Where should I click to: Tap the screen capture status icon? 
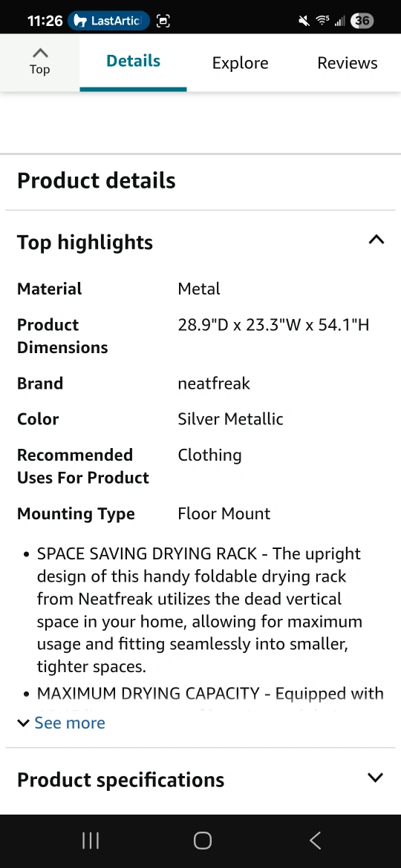163,21
